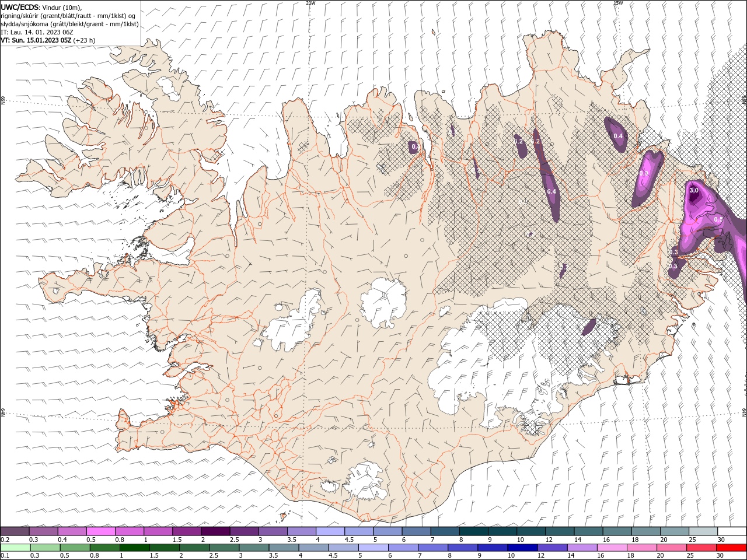Select the 'VT: Sun. 15.01.2023 05Z (+23 h)' line
Viewport: 747px width, 560px height.
click(48, 40)
